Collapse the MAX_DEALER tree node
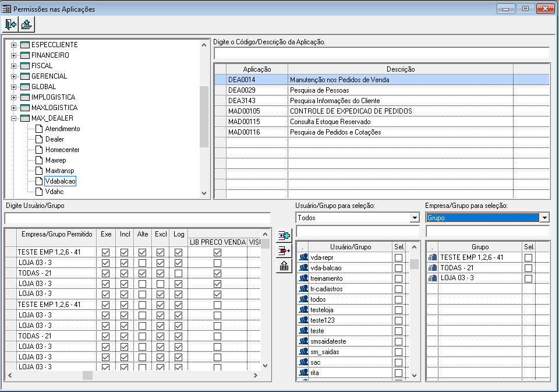Screen dimensions: 559x392 13,118
